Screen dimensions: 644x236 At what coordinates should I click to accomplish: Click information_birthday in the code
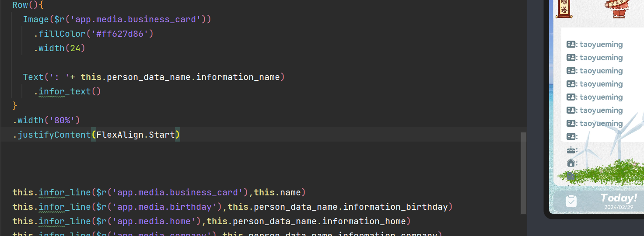(395, 207)
